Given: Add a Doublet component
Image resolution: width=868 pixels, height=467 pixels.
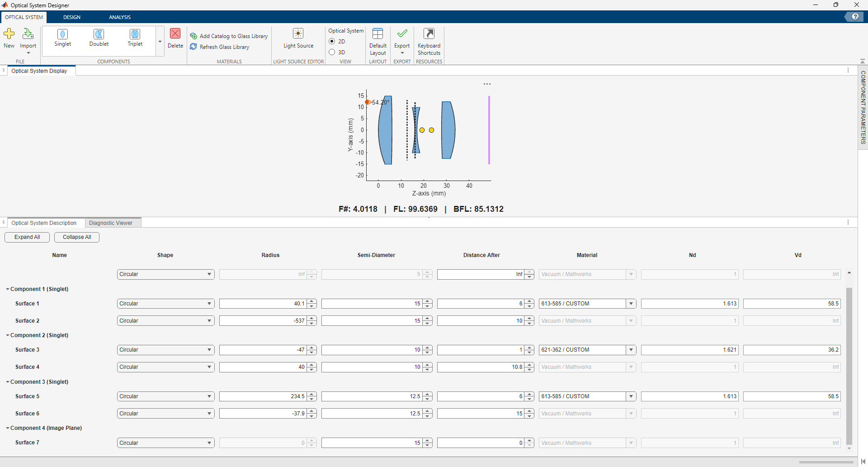Looking at the screenshot, I should (x=99, y=38).
